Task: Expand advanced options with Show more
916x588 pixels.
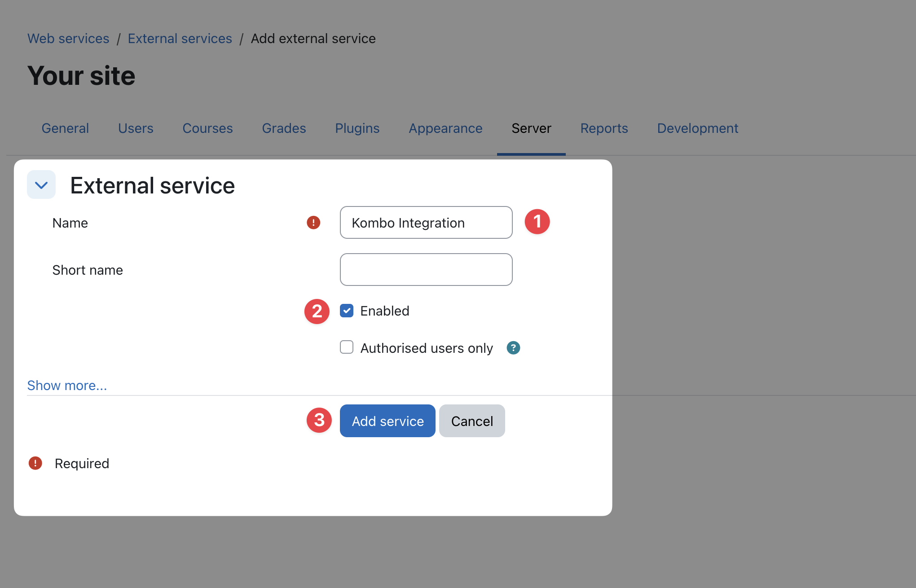Action: [x=67, y=385]
